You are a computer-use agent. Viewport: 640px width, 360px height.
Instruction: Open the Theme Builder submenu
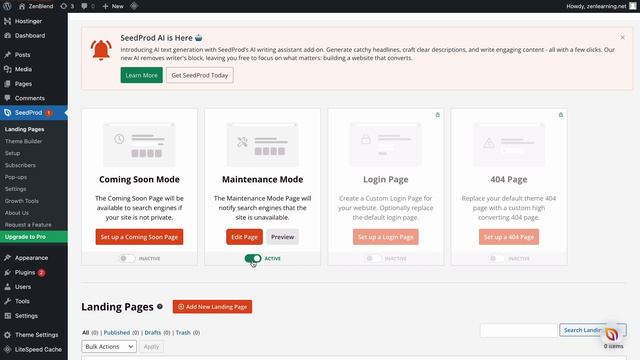tap(23, 141)
